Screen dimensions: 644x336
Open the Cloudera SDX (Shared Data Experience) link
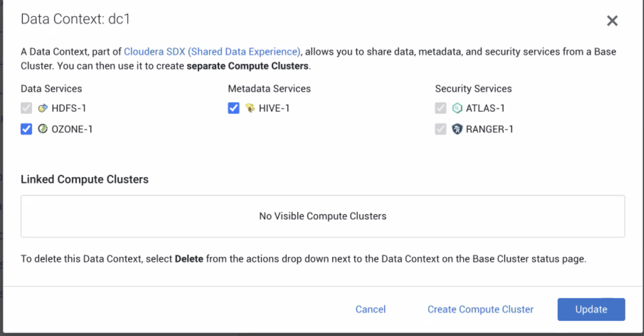point(212,52)
